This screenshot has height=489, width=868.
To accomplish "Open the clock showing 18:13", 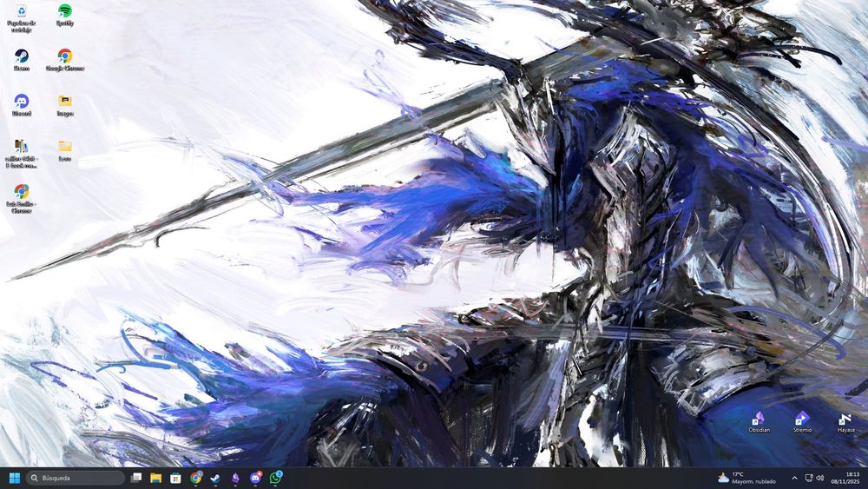I will (845, 478).
